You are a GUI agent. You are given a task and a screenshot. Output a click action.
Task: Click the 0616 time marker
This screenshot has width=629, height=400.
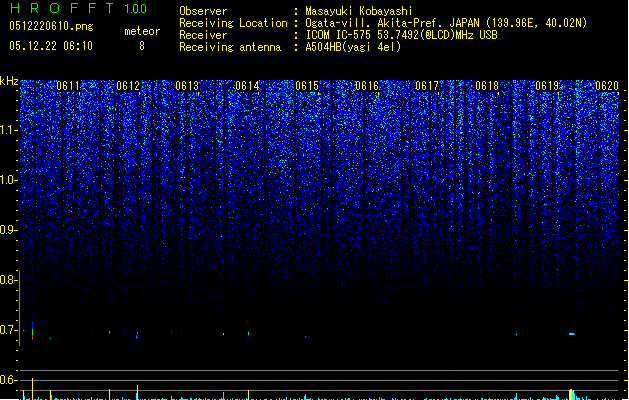[x=367, y=86]
